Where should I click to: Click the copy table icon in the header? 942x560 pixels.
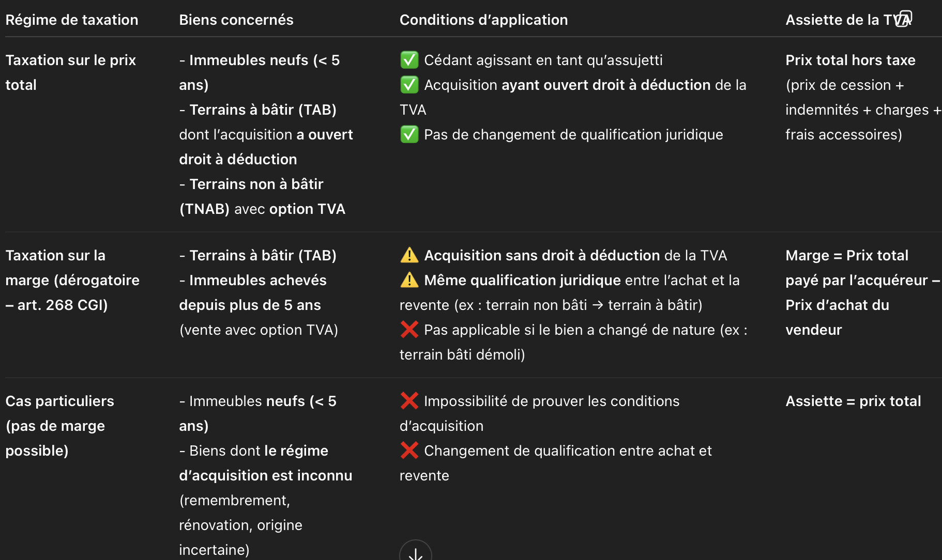904,18
